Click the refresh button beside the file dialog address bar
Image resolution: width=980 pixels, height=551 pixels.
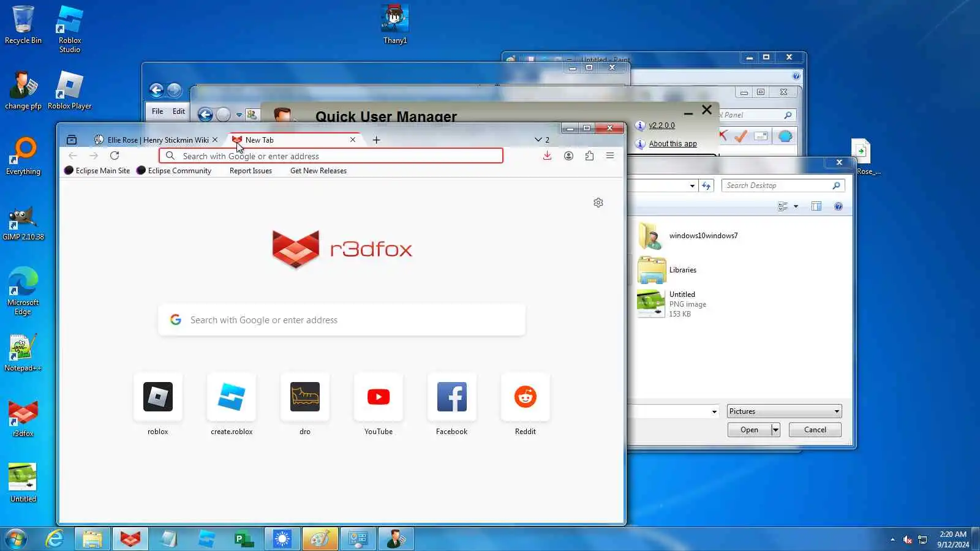tap(707, 186)
